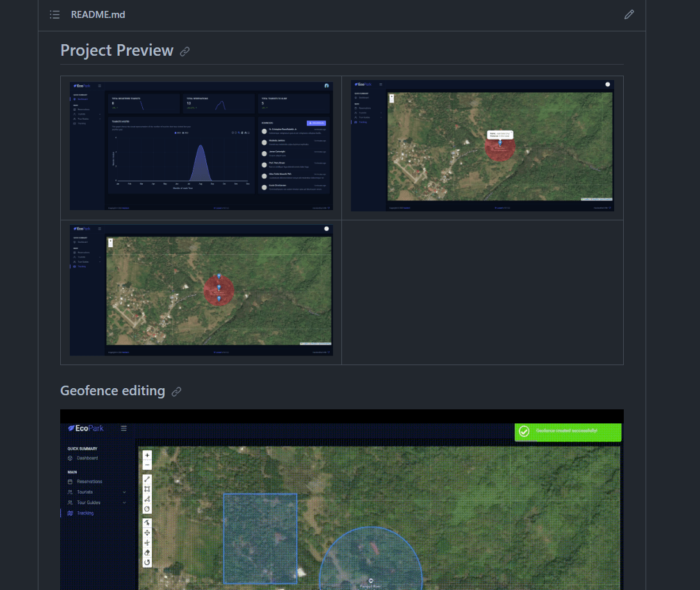Viewport: 700px width, 590px height.
Task: Open the dashboard chart preview thumbnail
Action: pos(201,145)
